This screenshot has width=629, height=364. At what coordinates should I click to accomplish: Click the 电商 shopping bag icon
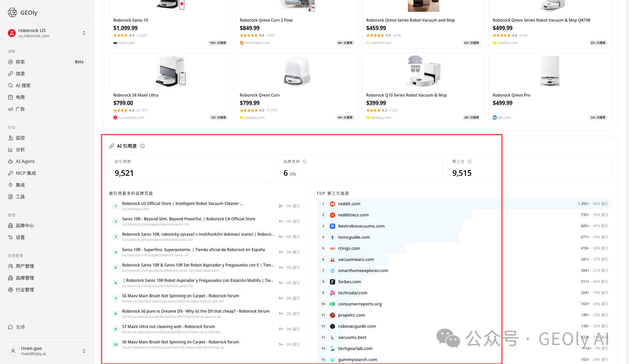[10, 97]
